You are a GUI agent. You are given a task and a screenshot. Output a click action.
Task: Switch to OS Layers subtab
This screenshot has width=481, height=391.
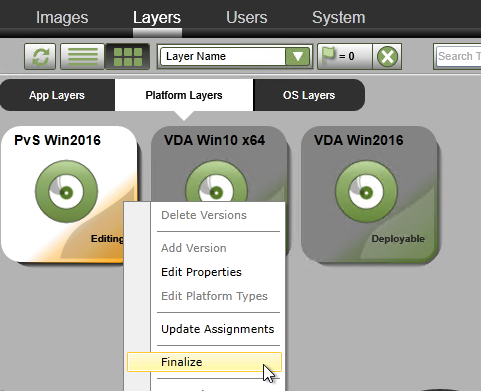pos(309,95)
